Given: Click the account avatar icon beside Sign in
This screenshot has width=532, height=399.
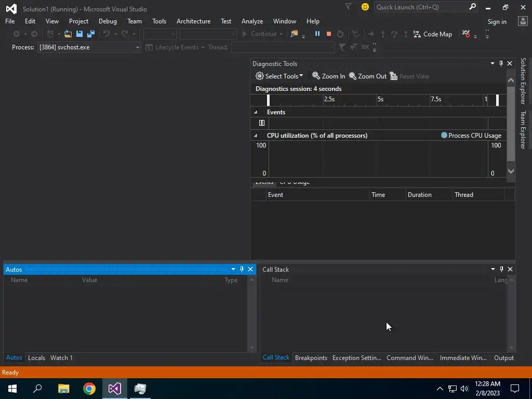Looking at the screenshot, I should (x=523, y=21).
